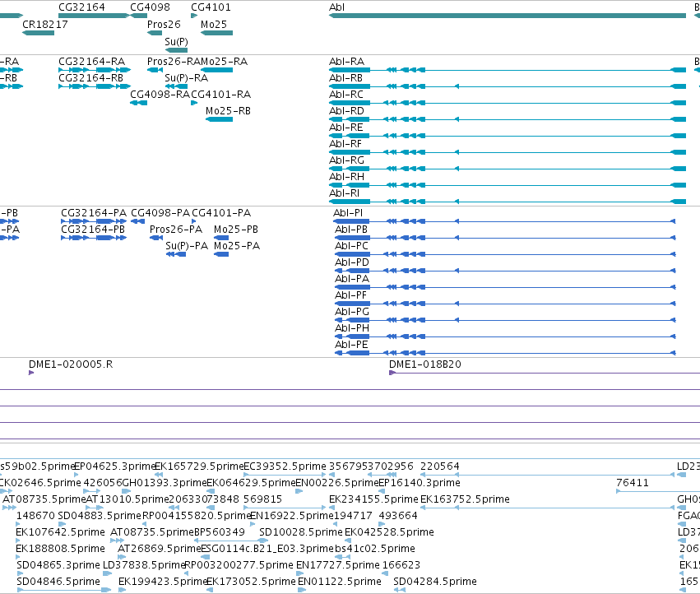Select the CR18217 gene bar
The image size is (700, 594).
pyautogui.click(x=39, y=33)
